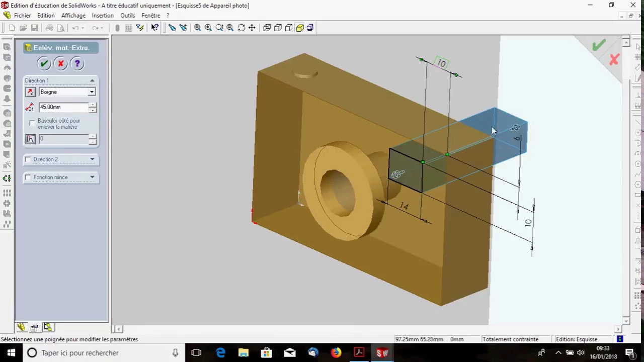Toggle the section view icon
644x362 pixels.
point(310,28)
